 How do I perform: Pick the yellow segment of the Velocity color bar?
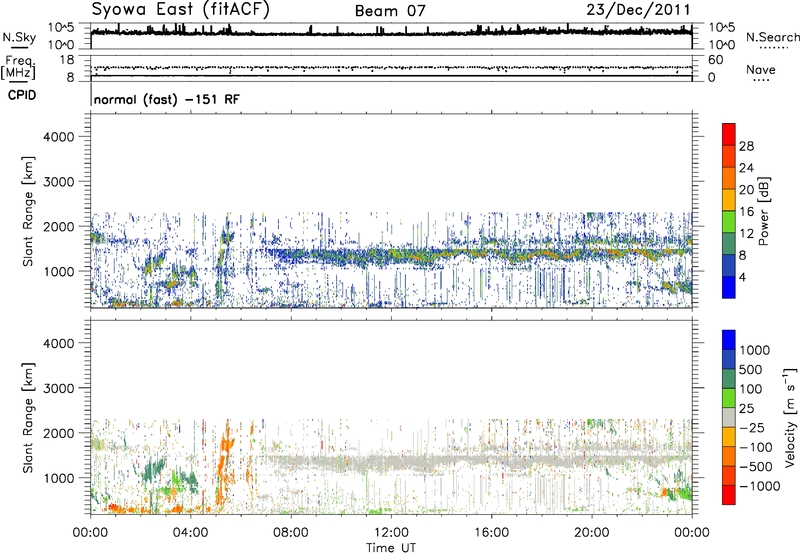click(729, 438)
